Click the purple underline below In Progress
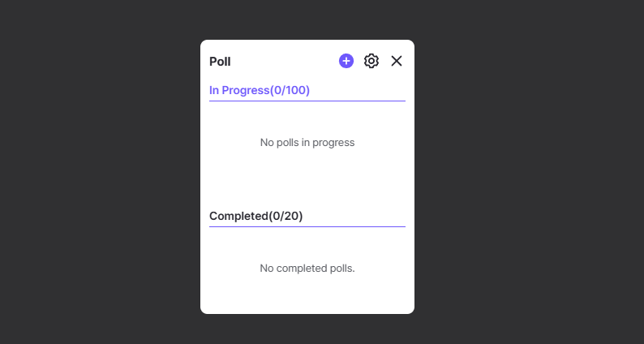Image resolution: width=644 pixels, height=344 pixels. (307, 101)
